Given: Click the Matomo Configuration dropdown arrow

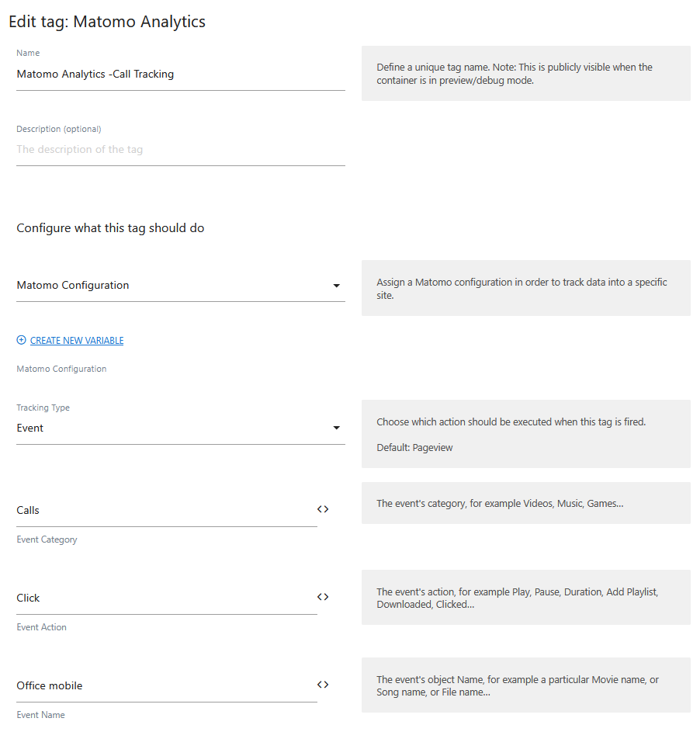Looking at the screenshot, I should click(336, 286).
